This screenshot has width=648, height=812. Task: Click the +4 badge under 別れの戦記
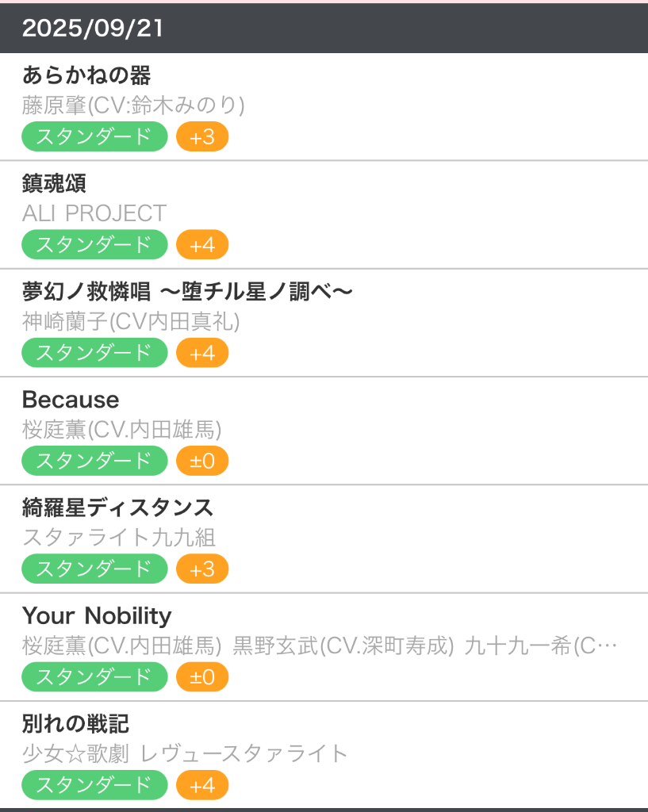[202, 785]
